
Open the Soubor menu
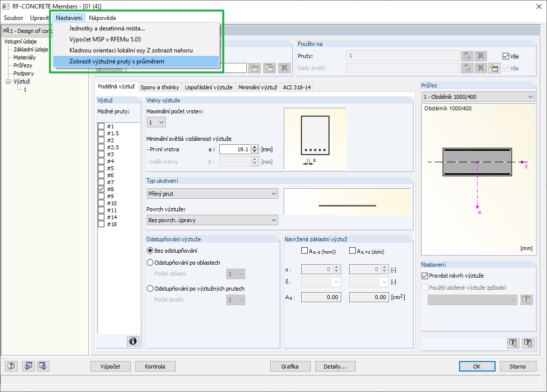[13, 18]
